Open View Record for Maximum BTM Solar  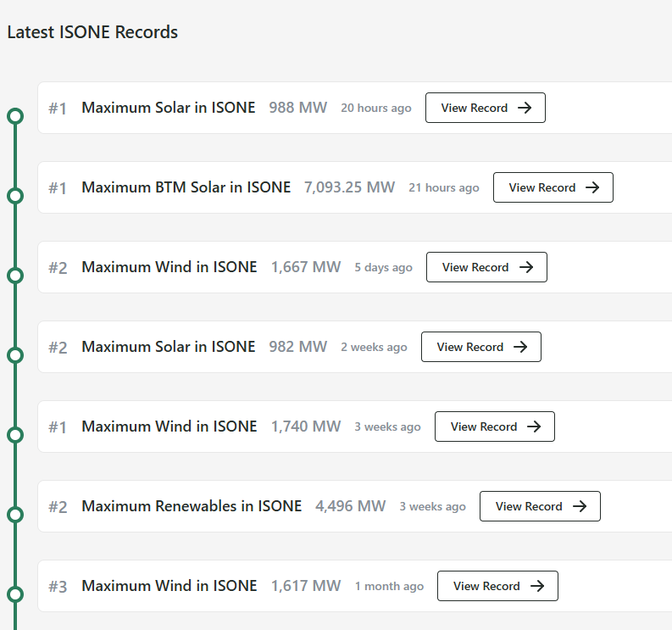coord(553,187)
